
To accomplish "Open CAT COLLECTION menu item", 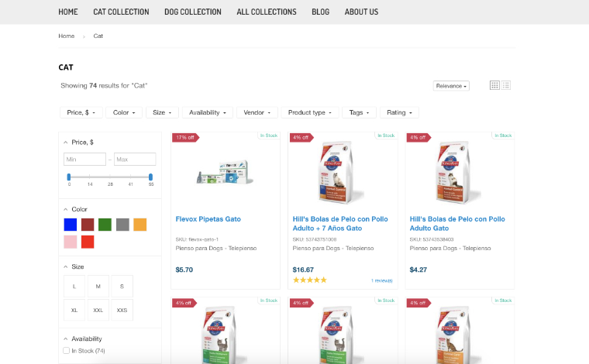I will click(121, 12).
